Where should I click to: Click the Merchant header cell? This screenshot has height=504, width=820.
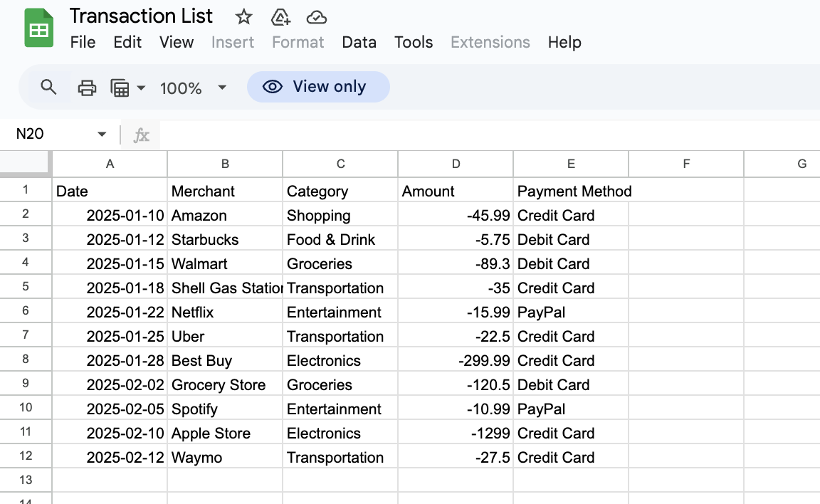[x=225, y=191]
